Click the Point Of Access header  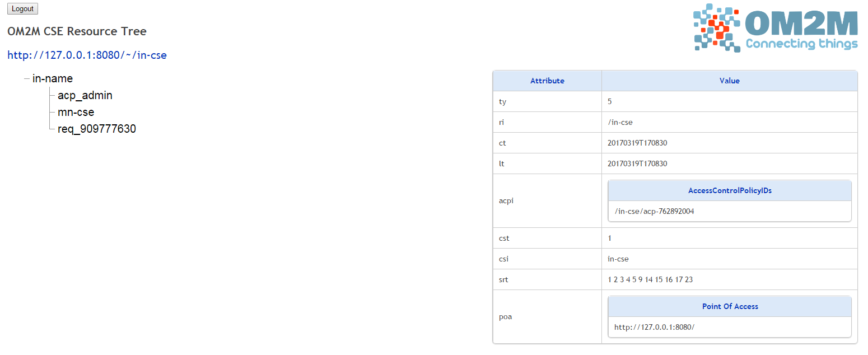[730, 306]
